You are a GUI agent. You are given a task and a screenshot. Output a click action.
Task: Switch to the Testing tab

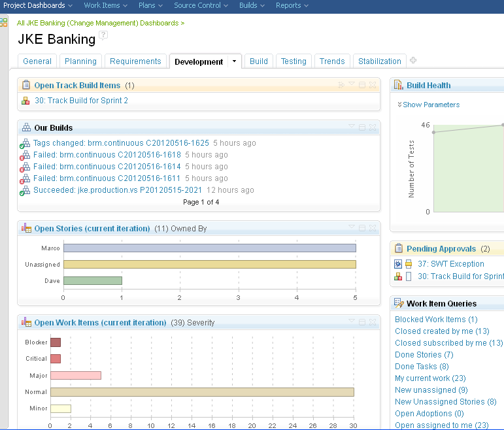[x=294, y=61]
